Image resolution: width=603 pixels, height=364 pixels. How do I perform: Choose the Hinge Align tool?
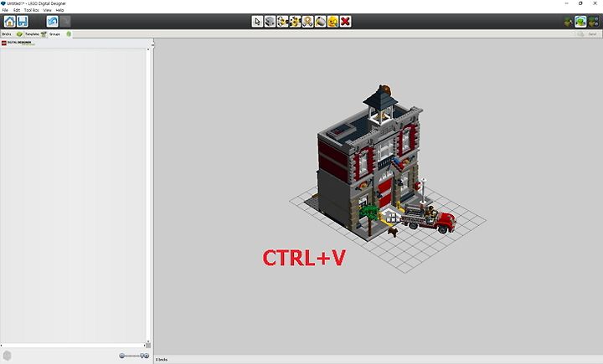click(x=295, y=22)
